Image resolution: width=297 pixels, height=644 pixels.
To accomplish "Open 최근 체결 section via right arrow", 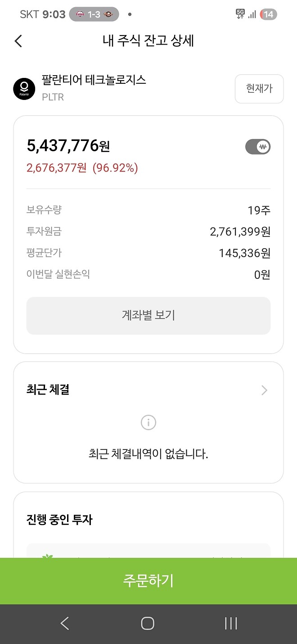I will click(264, 390).
